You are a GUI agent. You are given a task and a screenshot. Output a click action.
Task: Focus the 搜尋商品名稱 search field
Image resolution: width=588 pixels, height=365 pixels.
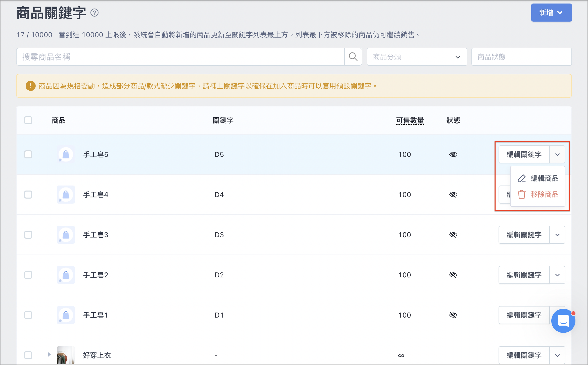pos(180,57)
